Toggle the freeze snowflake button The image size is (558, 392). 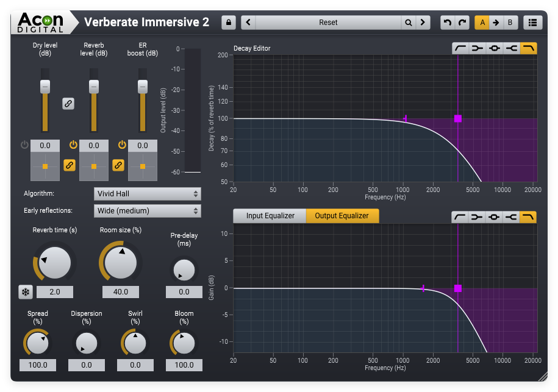click(x=26, y=292)
